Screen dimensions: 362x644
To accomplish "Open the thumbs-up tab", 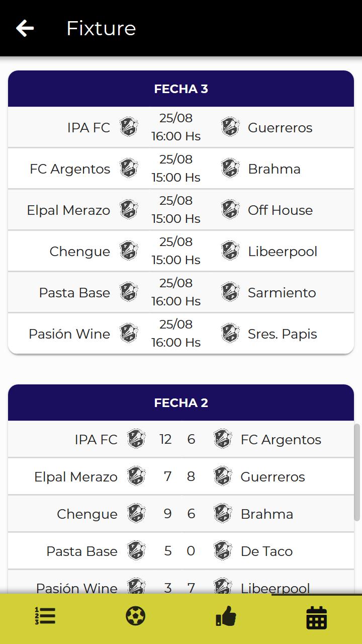I will (226, 616).
